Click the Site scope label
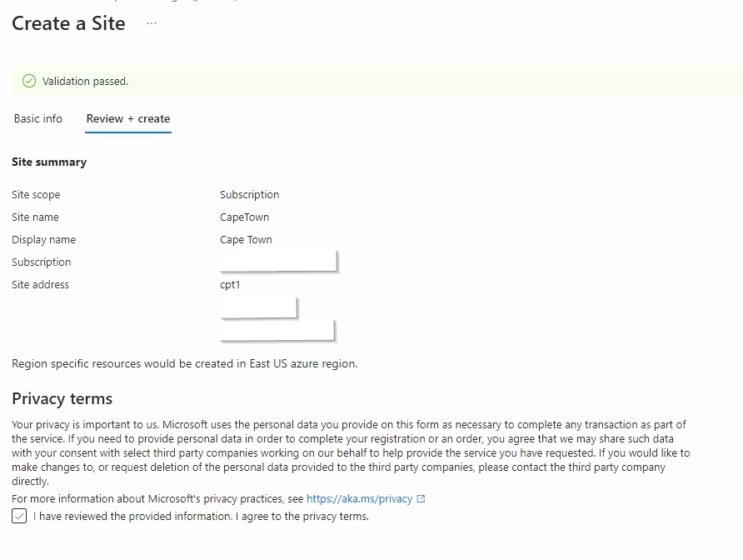The width and height of the screenshot is (743, 560). (x=36, y=194)
